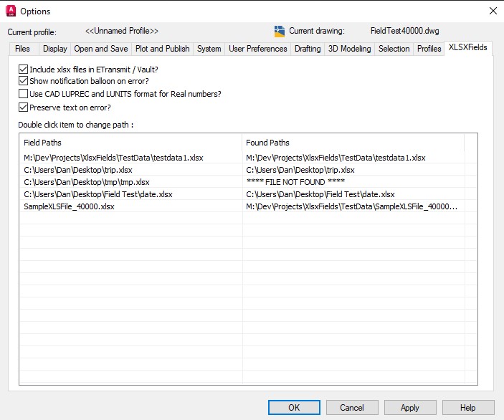The height and width of the screenshot is (420, 504).
Task: Disable Show notification balloon on error
Action: coord(24,82)
